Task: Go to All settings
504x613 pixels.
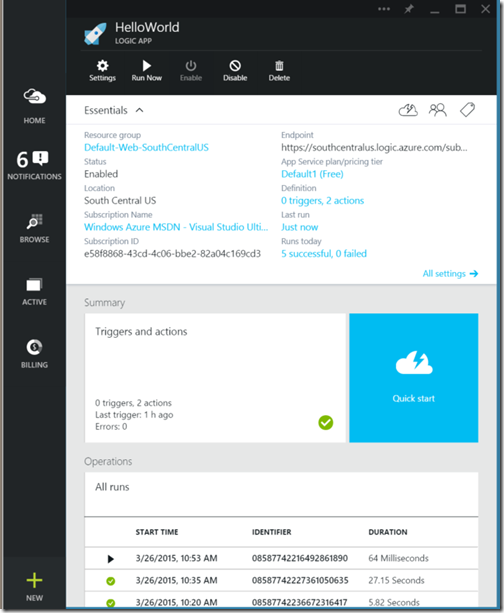Action: click(x=450, y=273)
